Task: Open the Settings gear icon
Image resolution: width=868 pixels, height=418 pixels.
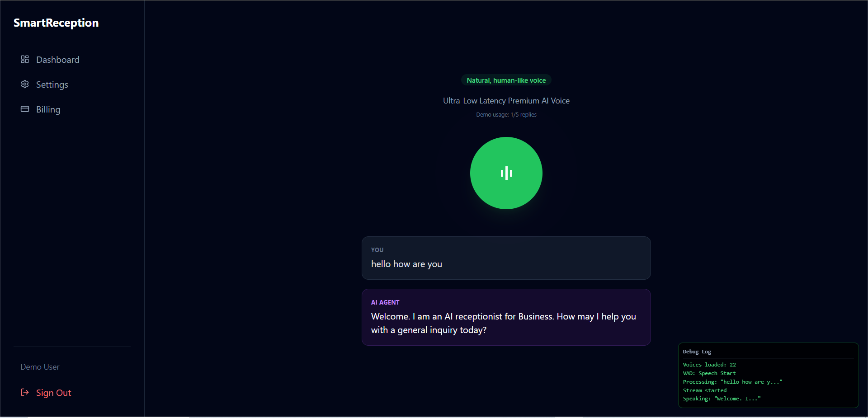Action: click(x=25, y=84)
